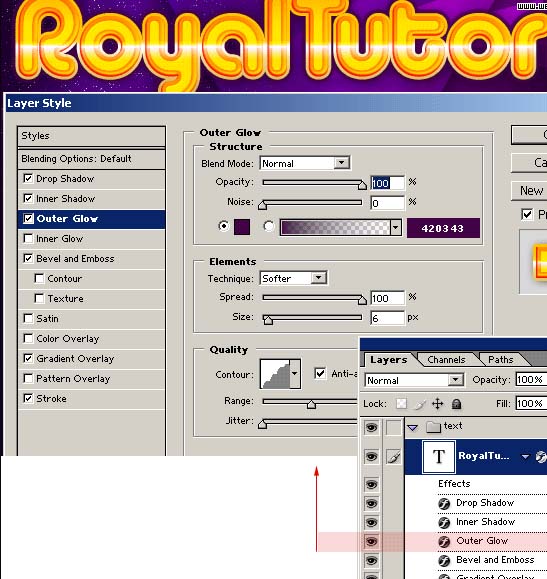
Task: Click the Bevel and Emboss effect icon
Action: tap(444, 561)
